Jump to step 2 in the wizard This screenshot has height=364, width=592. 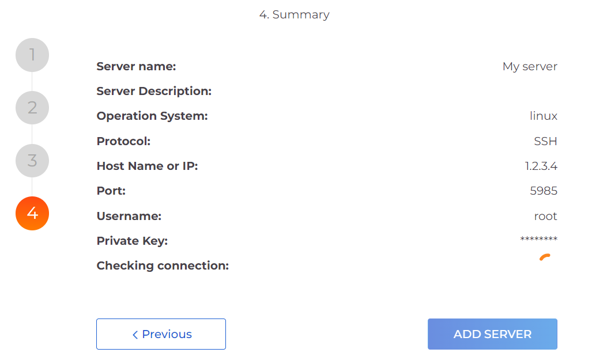[32, 108]
